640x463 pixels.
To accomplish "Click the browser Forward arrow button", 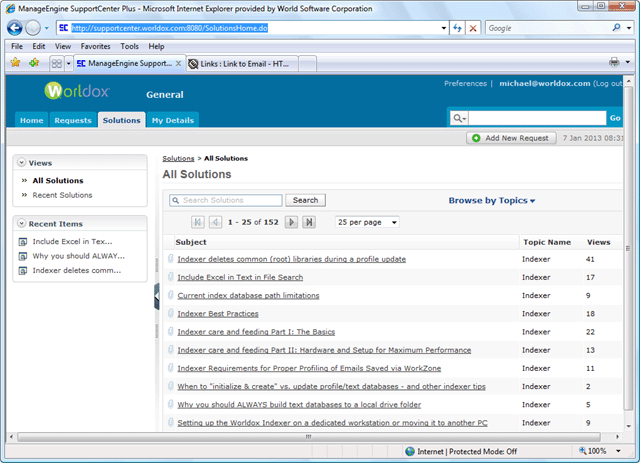I will pyautogui.click(x=33, y=28).
